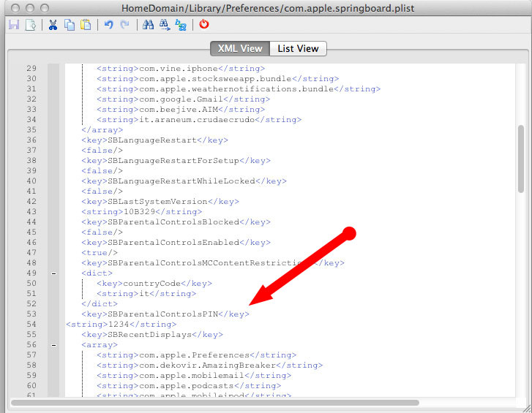This screenshot has width=532, height=413.
Task: Undo with the blue back arrow
Action: click(108, 25)
